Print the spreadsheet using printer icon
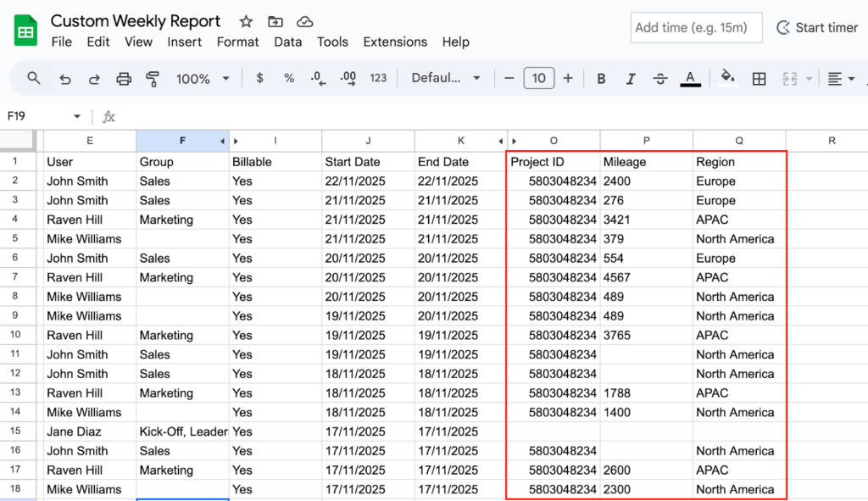 (x=124, y=79)
